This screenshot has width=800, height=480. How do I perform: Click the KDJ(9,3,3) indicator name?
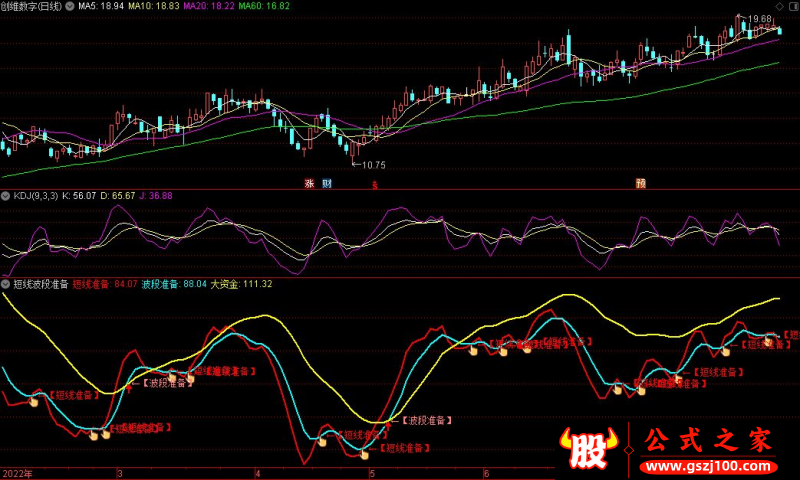pos(36,196)
